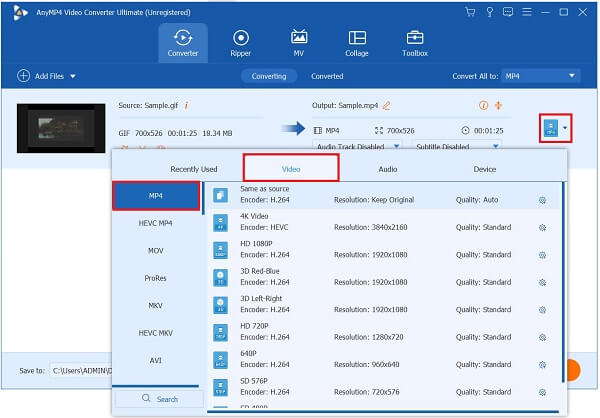The width and height of the screenshot is (600, 418).
Task: Open settings gear for 3D Red-Blue
Action: 542,282
